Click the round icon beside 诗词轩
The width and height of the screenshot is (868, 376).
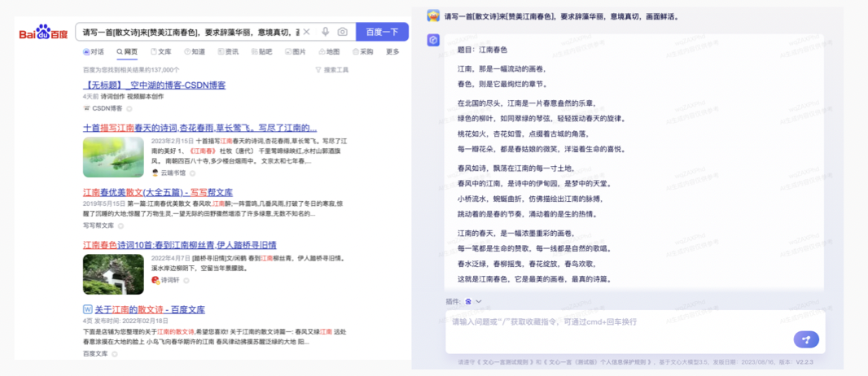[186, 280]
